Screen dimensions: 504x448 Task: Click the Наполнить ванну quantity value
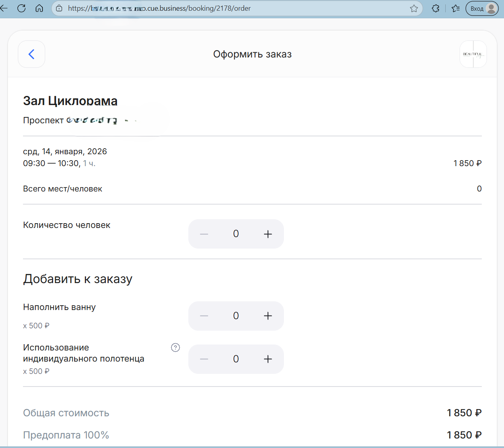click(236, 316)
